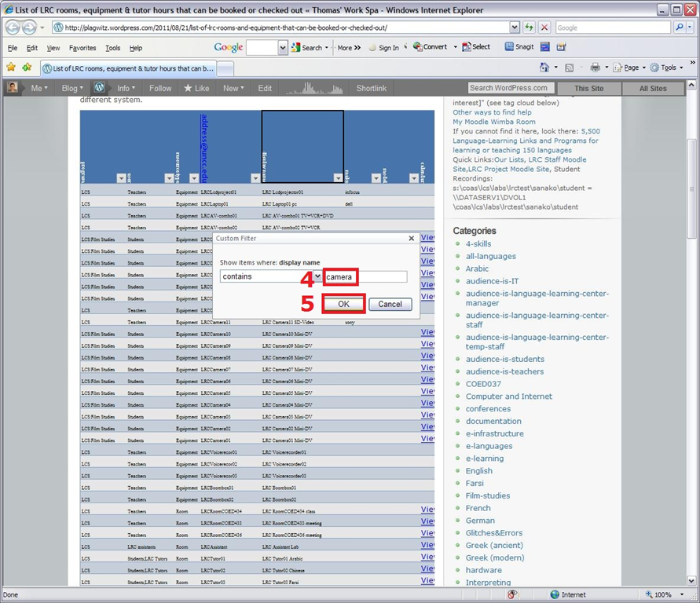The image size is (700, 603).
Task: Click the Home icon in command bar
Action: coord(544,68)
